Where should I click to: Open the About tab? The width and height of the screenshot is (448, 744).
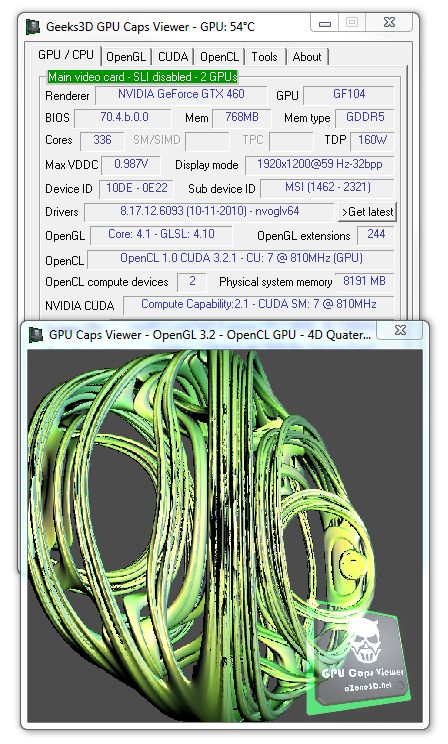point(307,57)
